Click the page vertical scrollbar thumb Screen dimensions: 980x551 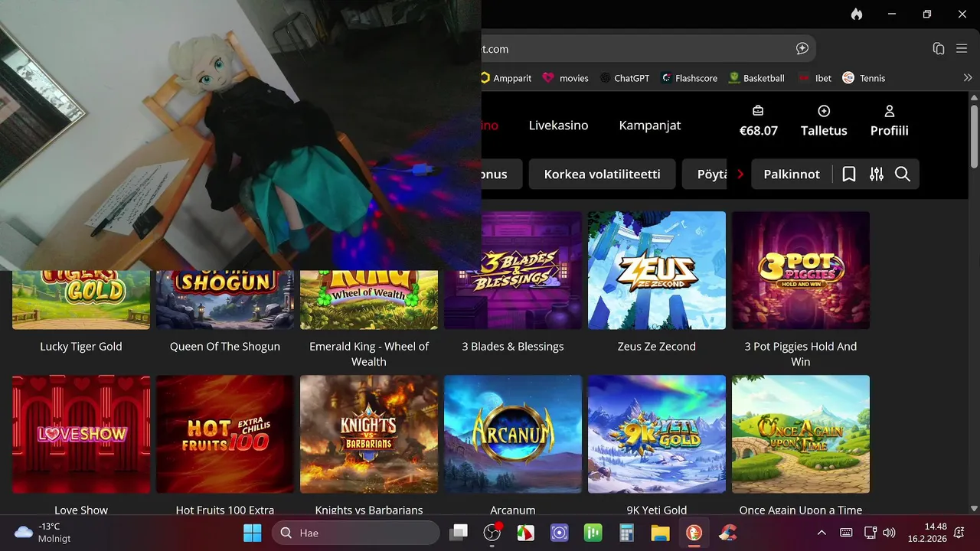(974, 136)
